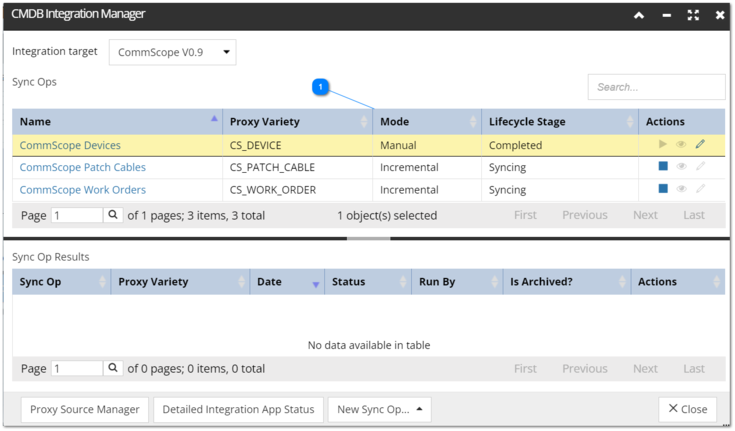Edit CommScope Patch Cables pencil icon

pos(700,166)
